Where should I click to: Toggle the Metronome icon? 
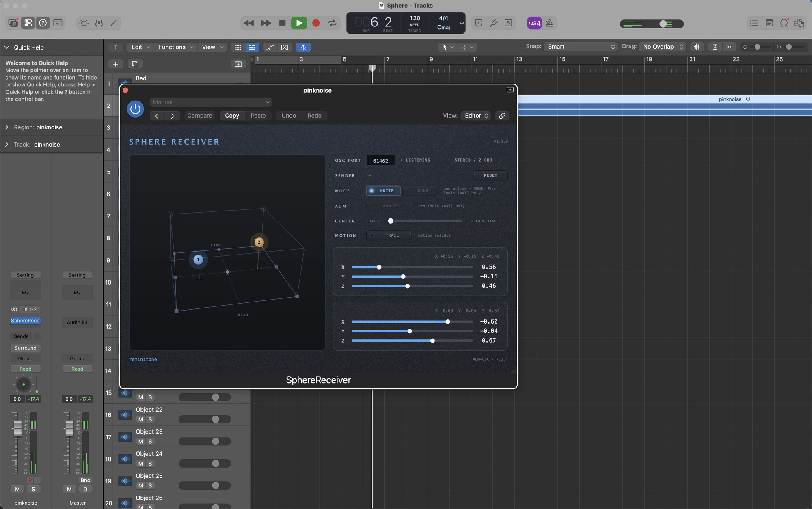550,23
